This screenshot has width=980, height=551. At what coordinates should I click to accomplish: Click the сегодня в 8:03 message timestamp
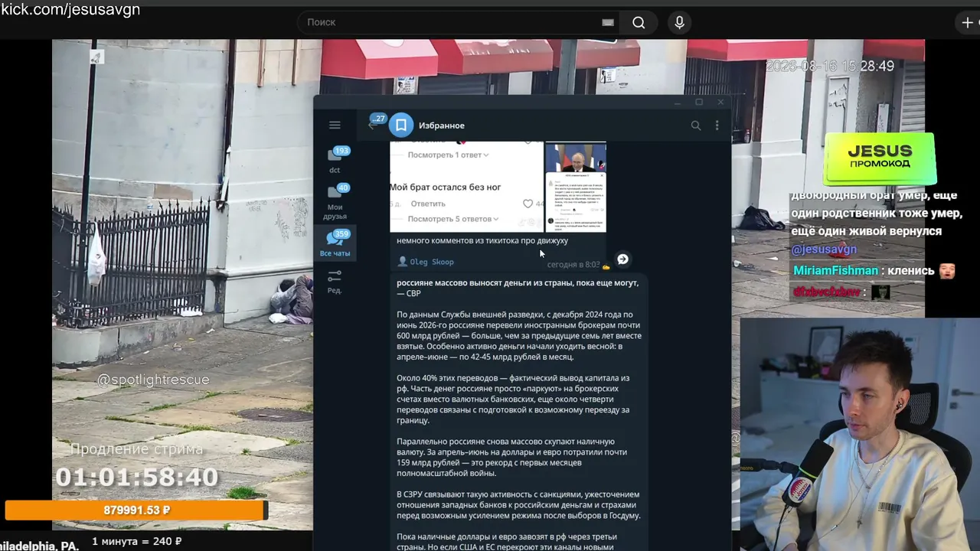pos(573,265)
